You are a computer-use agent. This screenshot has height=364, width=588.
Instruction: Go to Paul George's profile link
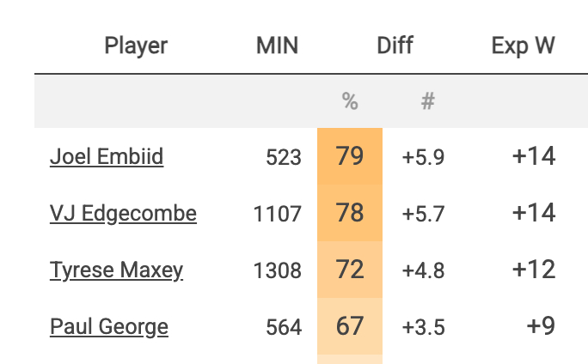[108, 327]
